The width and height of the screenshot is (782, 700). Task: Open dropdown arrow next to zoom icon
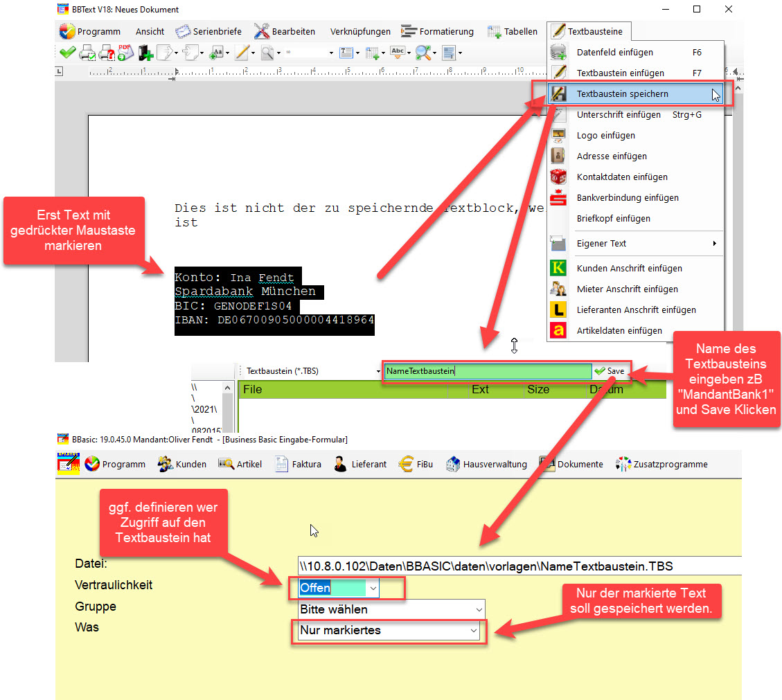tap(434, 53)
